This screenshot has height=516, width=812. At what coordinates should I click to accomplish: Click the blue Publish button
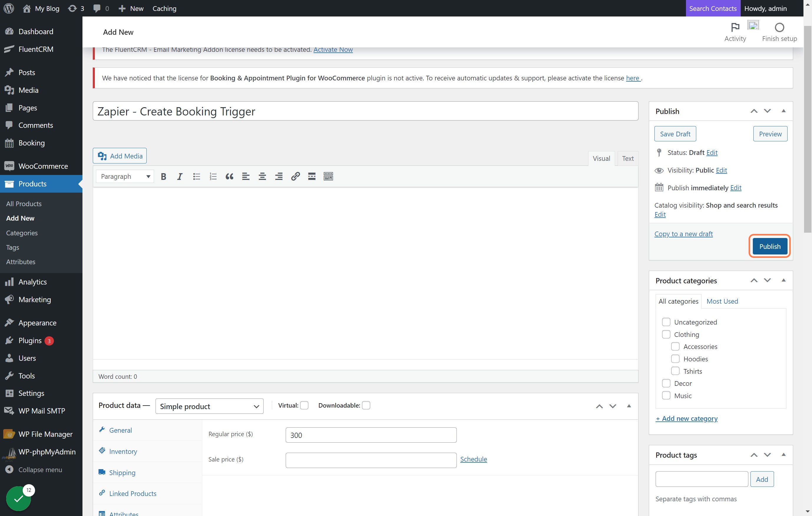(770, 247)
